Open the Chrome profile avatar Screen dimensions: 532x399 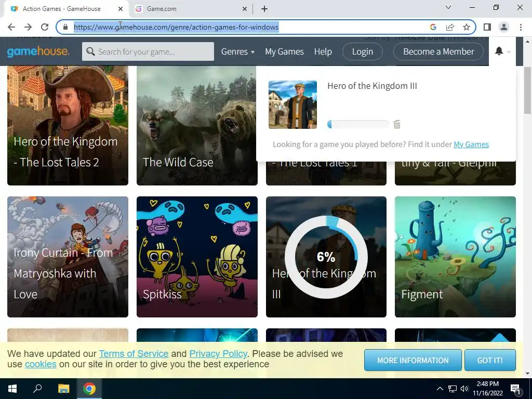tap(504, 27)
